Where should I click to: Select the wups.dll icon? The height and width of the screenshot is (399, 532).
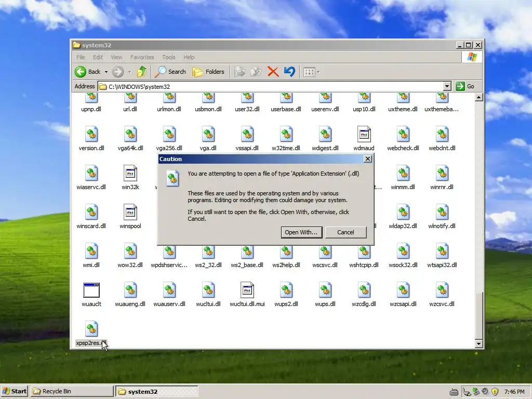tap(325, 290)
